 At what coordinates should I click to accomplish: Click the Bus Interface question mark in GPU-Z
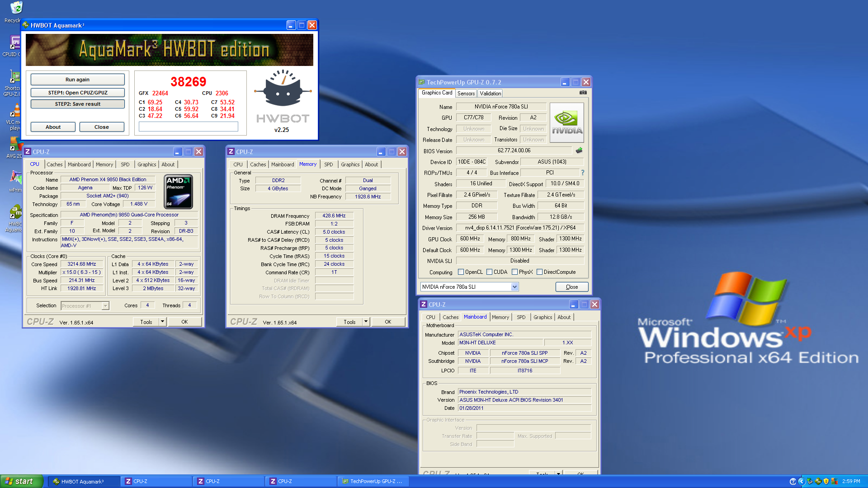click(x=583, y=173)
